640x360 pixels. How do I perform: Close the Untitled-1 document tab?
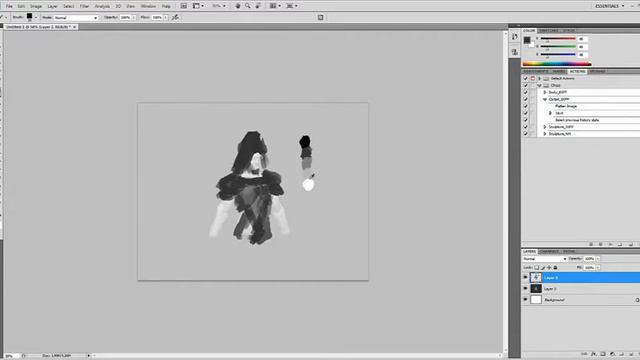(x=74, y=27)
